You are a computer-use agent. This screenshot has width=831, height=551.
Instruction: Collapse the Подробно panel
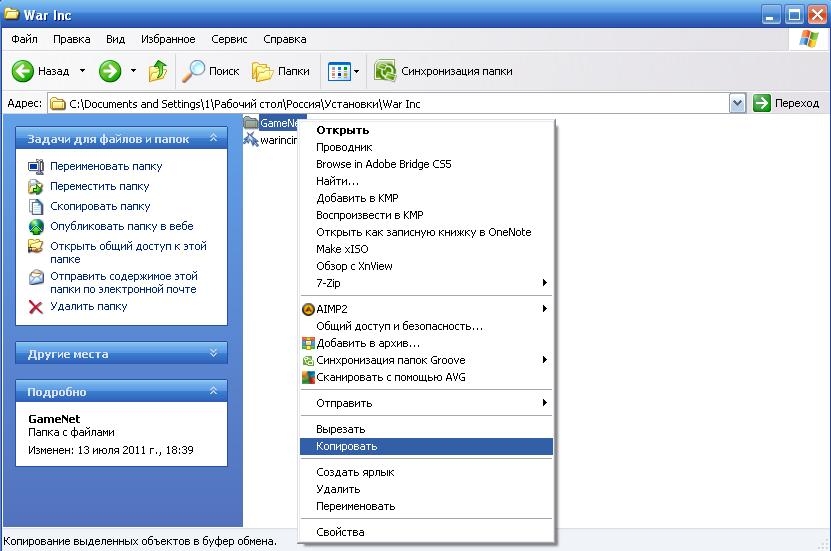213,391
